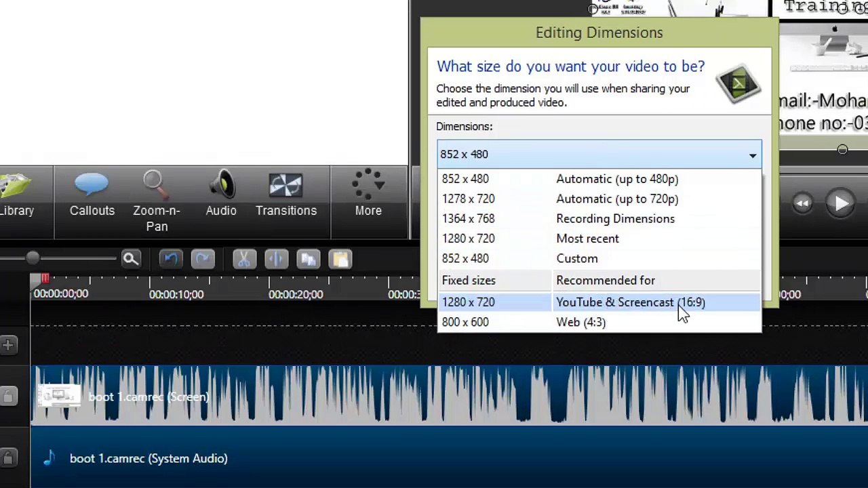Click the add track plus button
This screenshot has width=868, height=488.
pyautogui.click(x=8, y=345)
